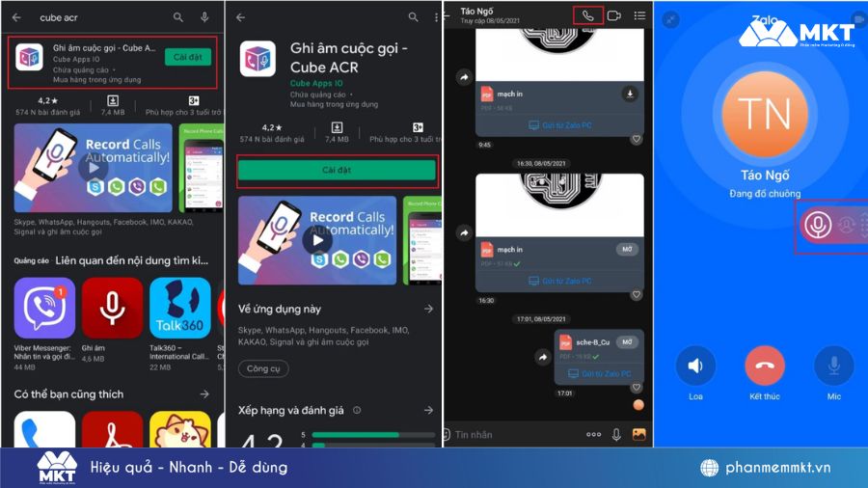
Task: Open Cube ACR app icon in search result
Action: click(29, 57)
